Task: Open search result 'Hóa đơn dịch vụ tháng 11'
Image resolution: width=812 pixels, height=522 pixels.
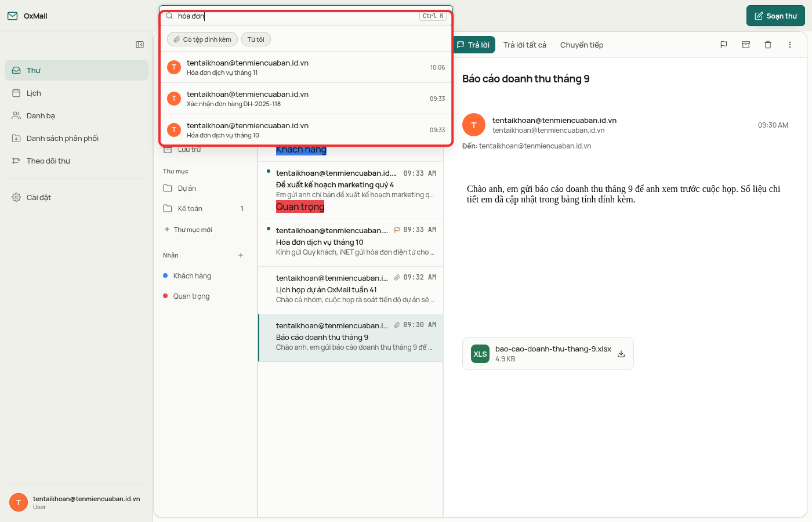Action: coord(306,67)
